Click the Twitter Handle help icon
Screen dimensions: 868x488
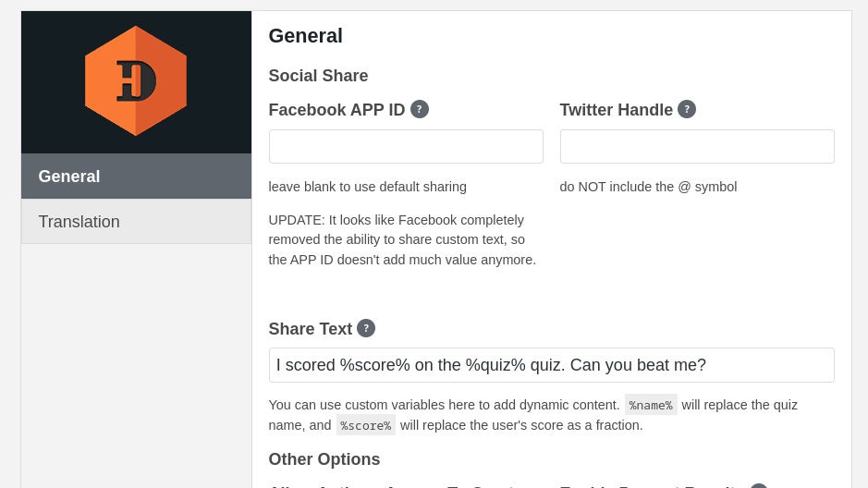(x=687, y=109)
